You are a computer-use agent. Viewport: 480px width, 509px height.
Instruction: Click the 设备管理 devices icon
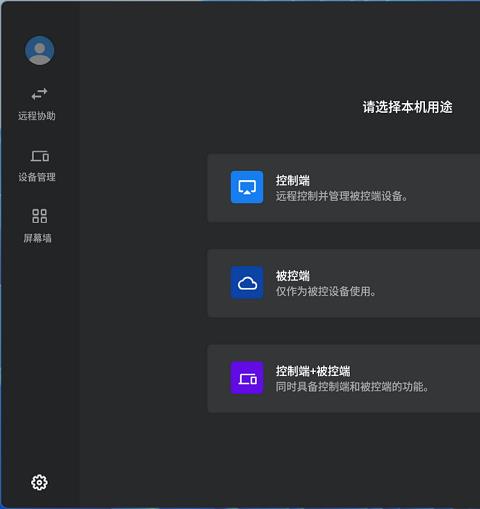40,156
